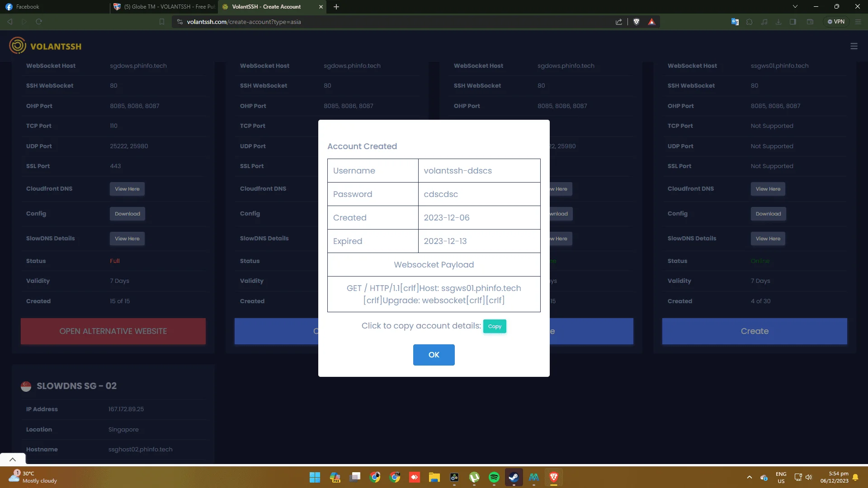Click the password value cdscdsc
This screenshot has height=488, width=868.
tap(441, 194)
